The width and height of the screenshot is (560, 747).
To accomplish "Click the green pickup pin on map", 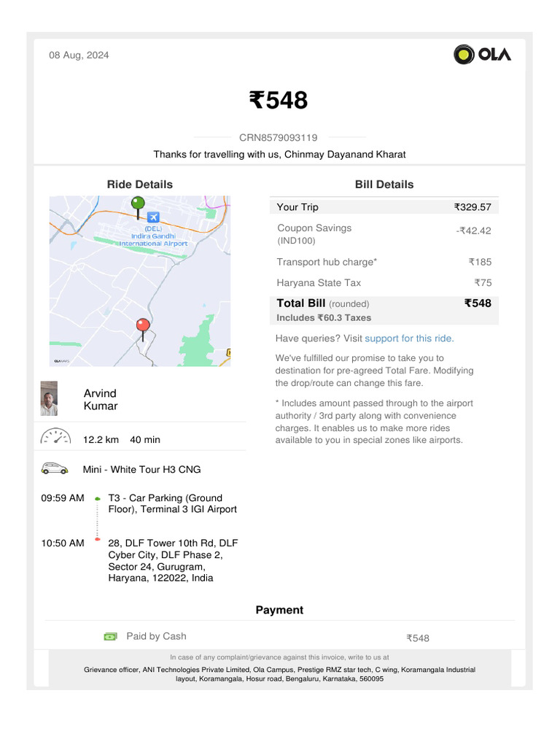I will pyautogui.click(x=138, y=204).
